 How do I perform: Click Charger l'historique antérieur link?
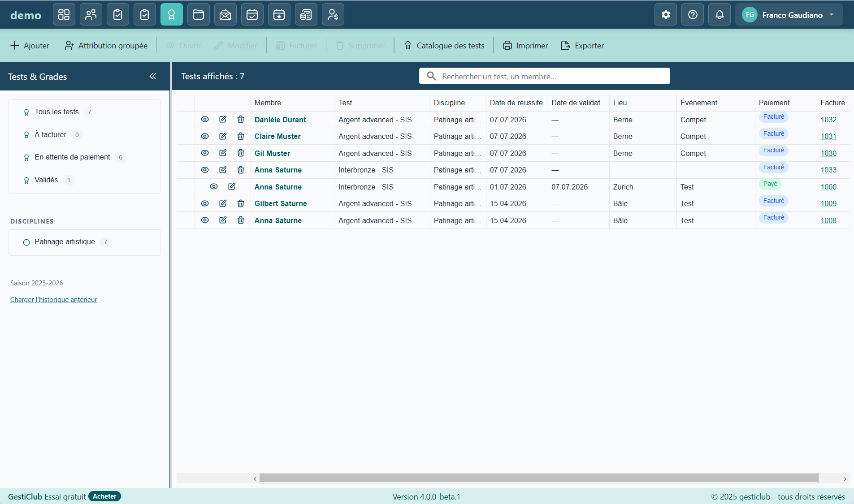(54, 299)
